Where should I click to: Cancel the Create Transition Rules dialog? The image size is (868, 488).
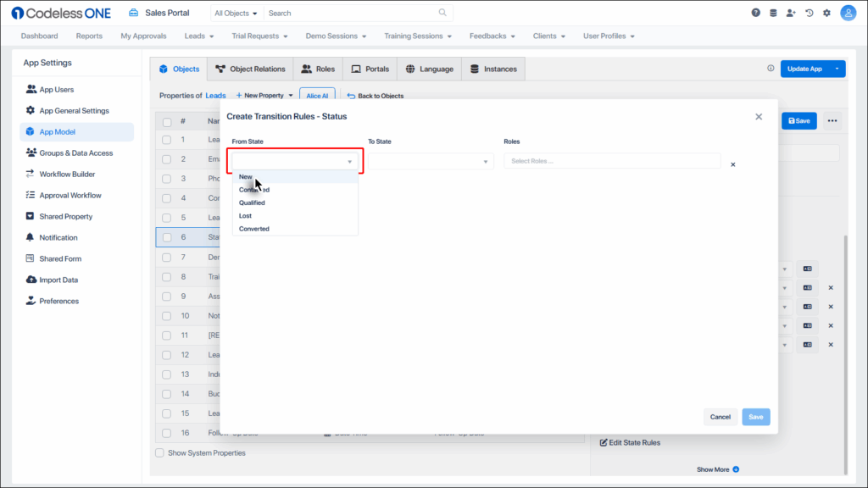pyautogui.click(x=720, y=417)
